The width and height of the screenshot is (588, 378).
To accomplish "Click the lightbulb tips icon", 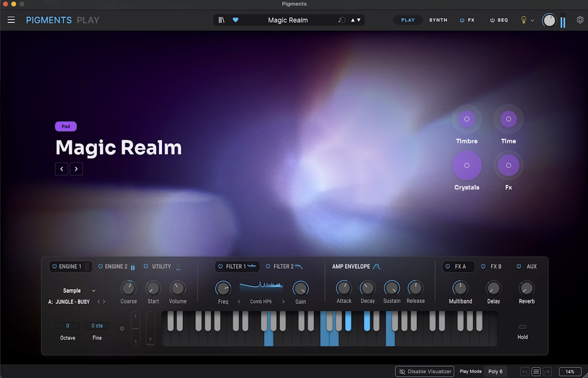I will [523, 20].
